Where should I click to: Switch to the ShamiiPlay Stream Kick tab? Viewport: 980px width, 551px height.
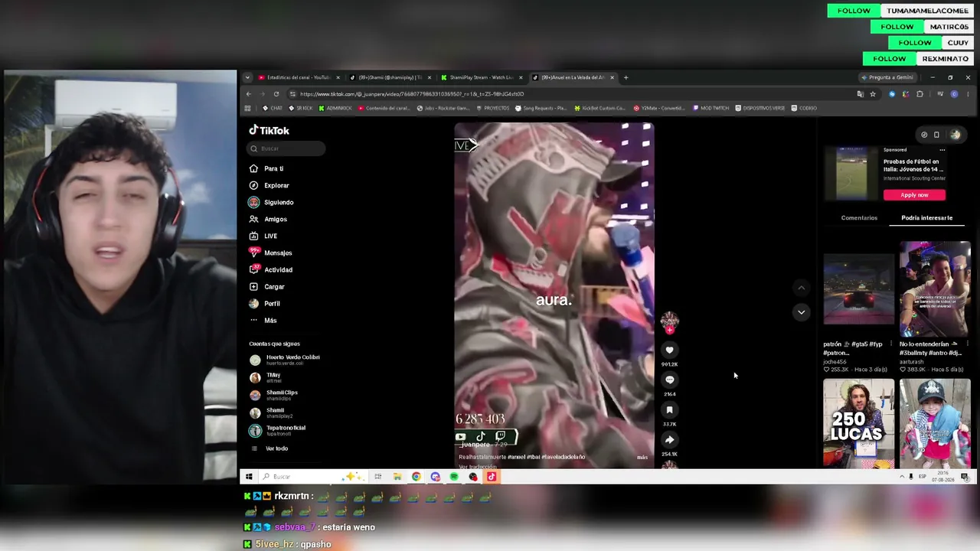[x=481, y=77]
